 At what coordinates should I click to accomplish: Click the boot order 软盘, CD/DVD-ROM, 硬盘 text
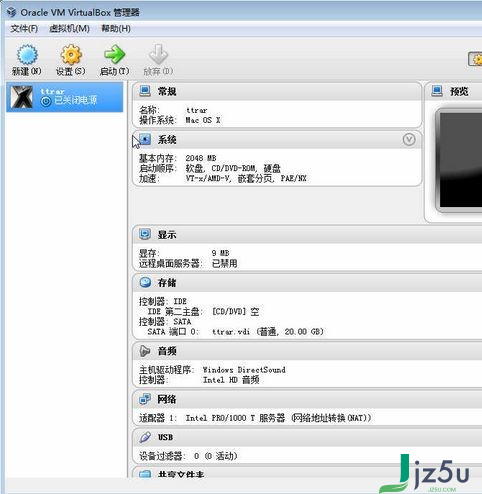coord(233,168)
